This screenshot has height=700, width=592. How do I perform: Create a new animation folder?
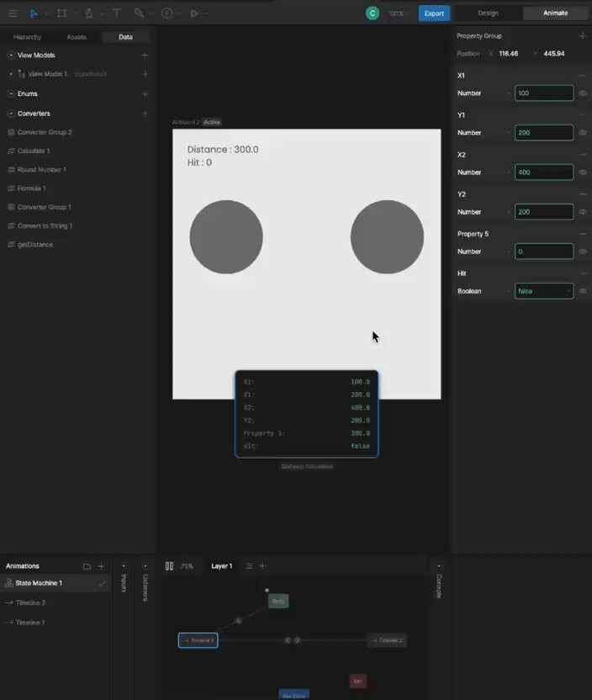[87, 566]
